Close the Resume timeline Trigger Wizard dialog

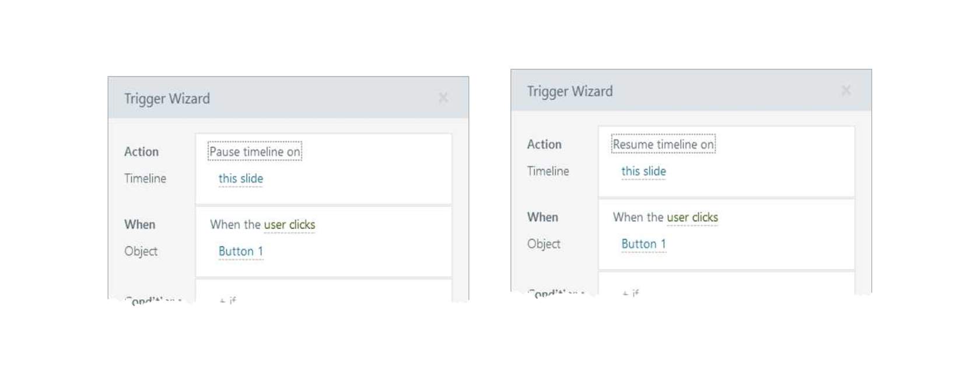[846, 90]
